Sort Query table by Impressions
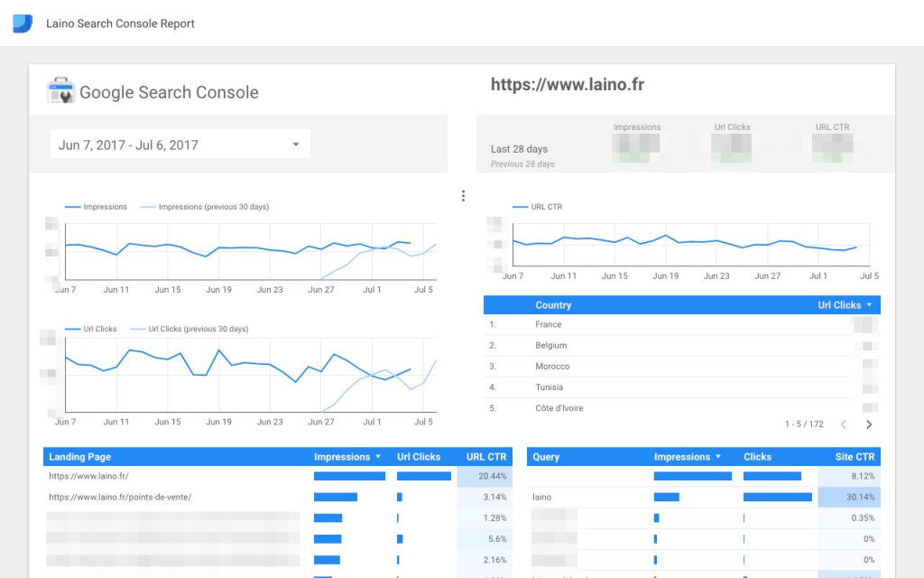Viewport: 924px width, 578px height. pyautogui.click(x=687, y=456)
